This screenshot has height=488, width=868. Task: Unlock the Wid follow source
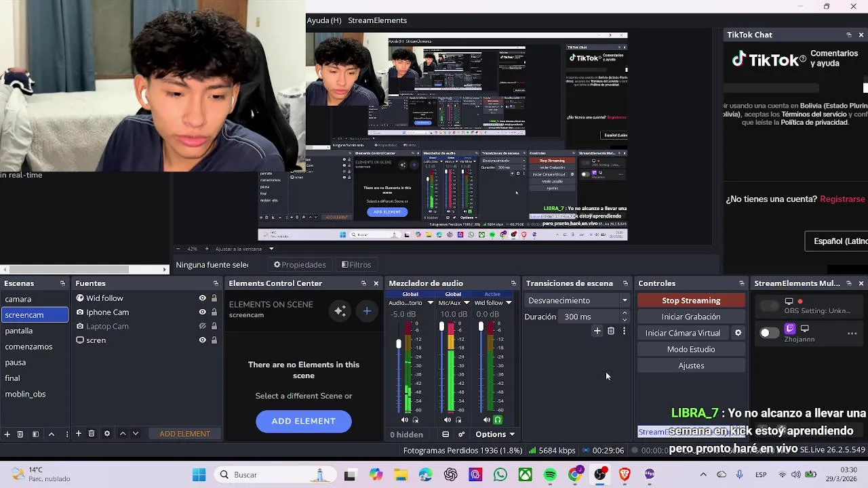[x=214, y=298]
